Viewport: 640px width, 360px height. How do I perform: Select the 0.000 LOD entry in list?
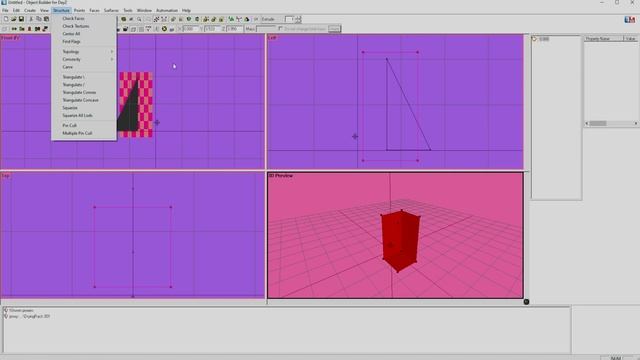pos(544,39)
